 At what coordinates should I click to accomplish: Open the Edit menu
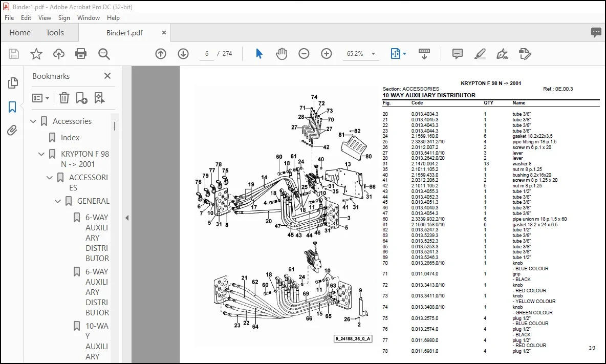click(26, 18)
